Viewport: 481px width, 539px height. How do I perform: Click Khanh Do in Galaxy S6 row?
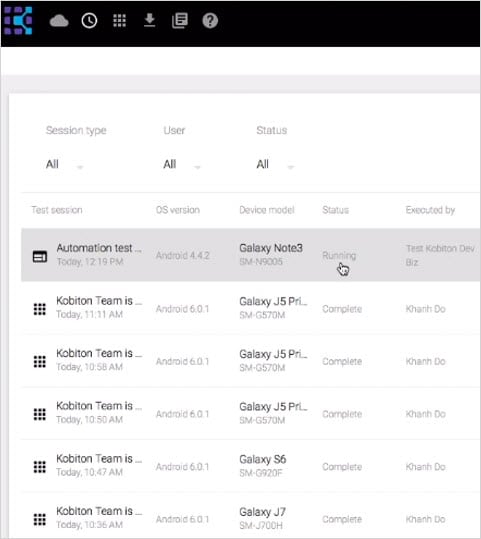[x=426, y=467]
